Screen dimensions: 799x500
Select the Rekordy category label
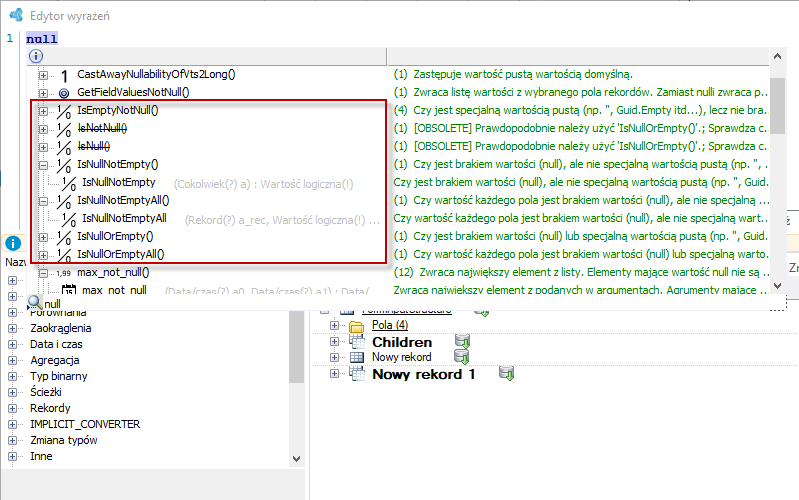click(50, 408)
